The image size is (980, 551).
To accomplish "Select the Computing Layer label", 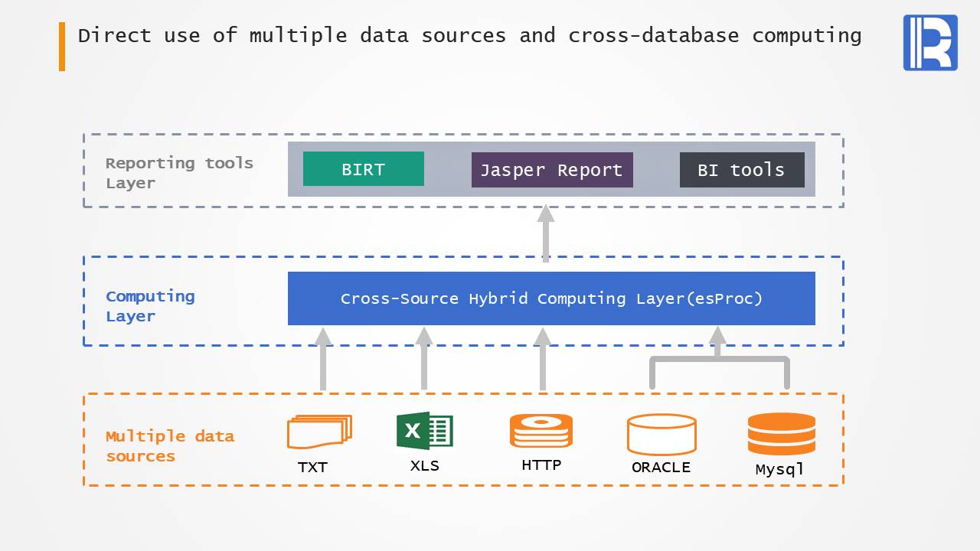I will [x=150, y=306].
